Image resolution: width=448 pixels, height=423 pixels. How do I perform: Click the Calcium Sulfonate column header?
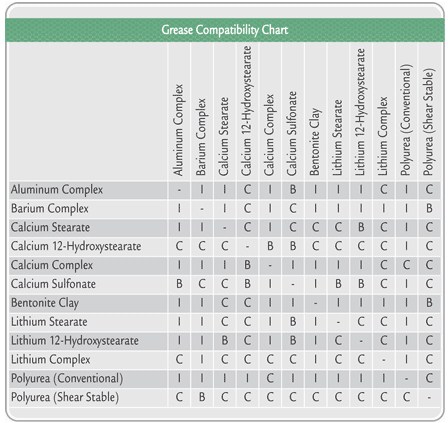(292, 133)
